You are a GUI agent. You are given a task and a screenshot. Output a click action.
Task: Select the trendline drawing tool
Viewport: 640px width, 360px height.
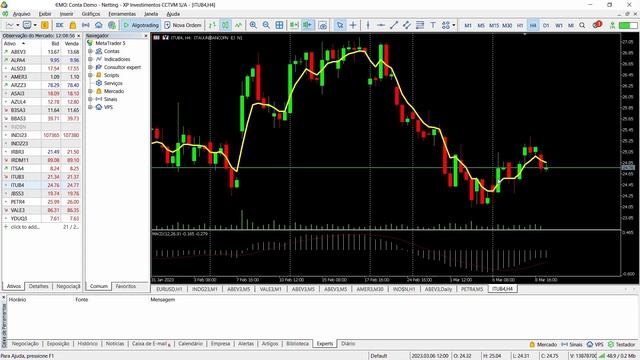(x=394, y=25)
